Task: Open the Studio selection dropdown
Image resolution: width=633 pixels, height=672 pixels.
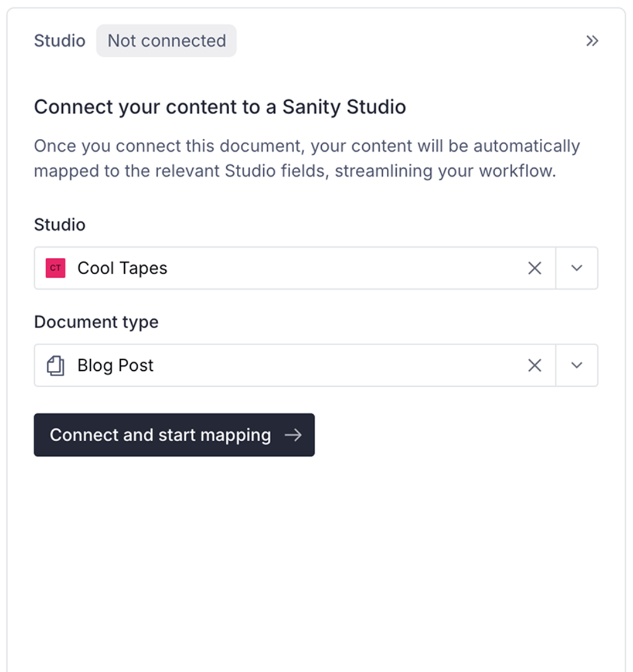Action: [x=577, y=268]
